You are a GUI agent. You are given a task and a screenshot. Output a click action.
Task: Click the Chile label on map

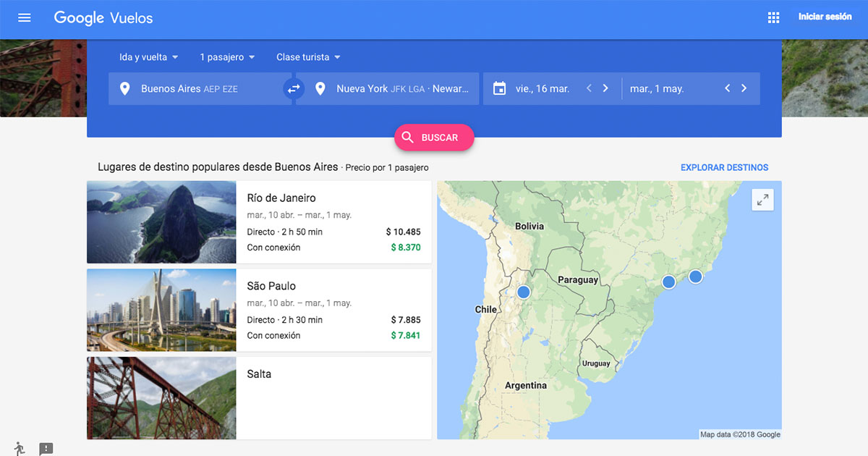click(x=486, y=309)
